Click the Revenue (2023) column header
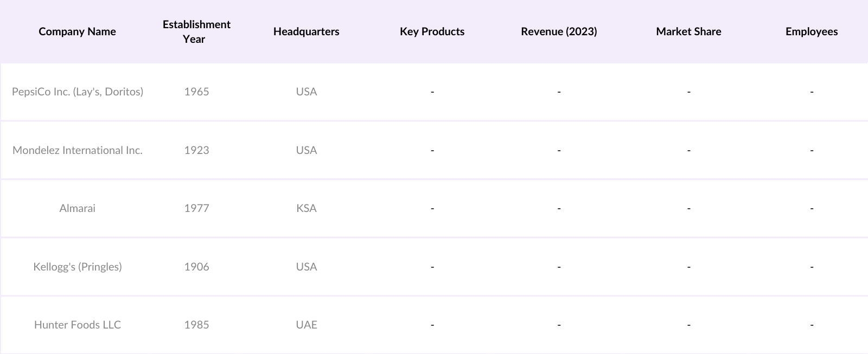 559,31
